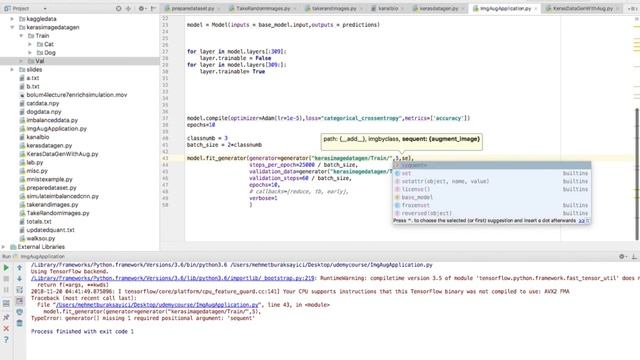640x360 pixels.
Task: Hide the Run tool window
Action: (x=634, y=256)
